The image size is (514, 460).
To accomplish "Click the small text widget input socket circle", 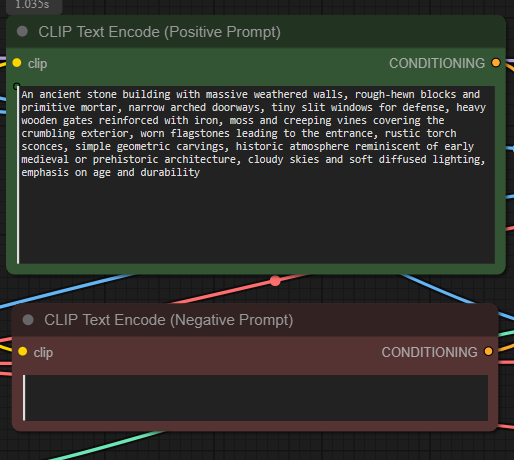I will (17, 87).
